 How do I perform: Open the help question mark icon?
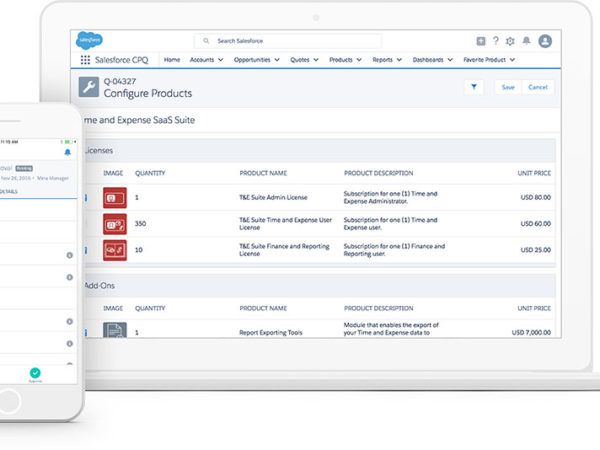point(496,41)
